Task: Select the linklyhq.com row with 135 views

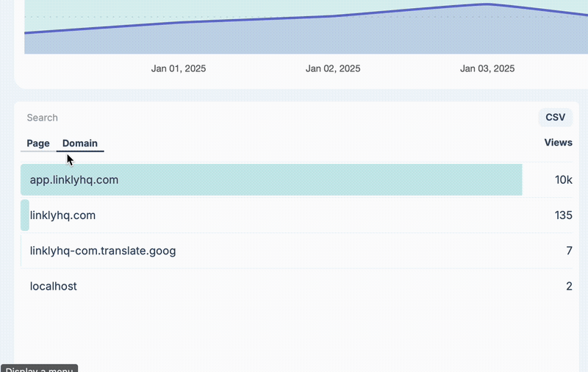Action: pos(297,215)
